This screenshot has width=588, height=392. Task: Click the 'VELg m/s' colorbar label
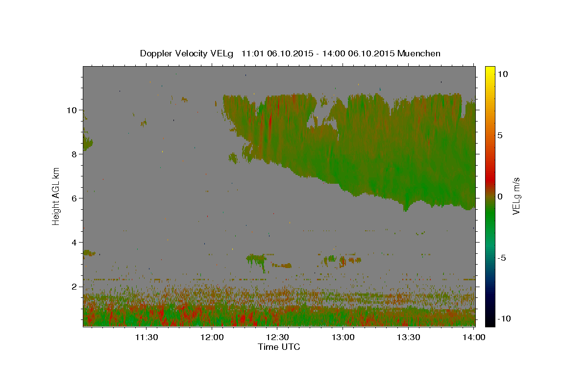516,196
